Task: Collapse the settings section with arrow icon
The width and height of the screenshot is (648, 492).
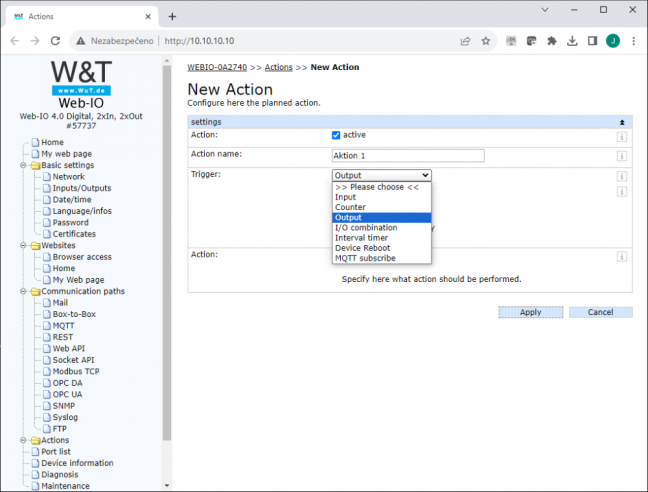Action: coord(622,122)
